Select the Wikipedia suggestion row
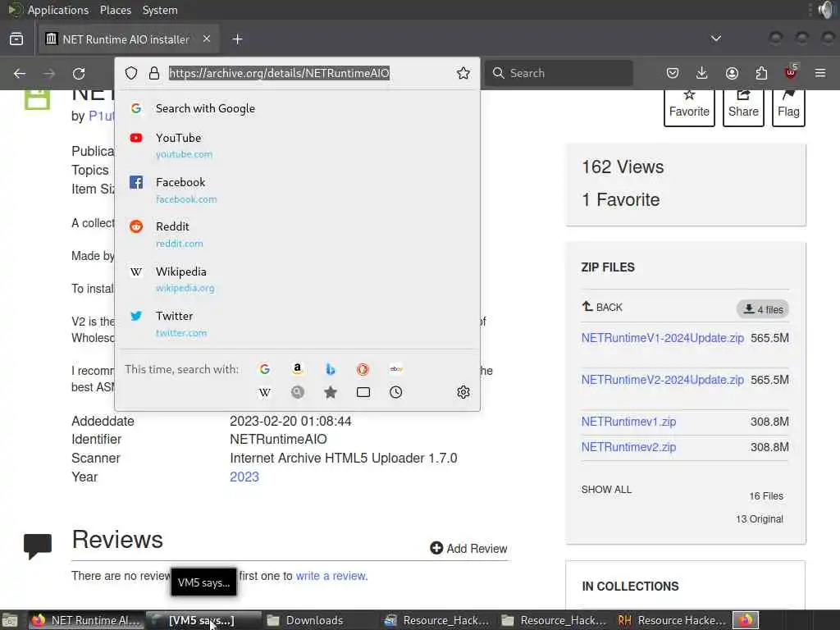The image size is (840, 630). [297, 279]
